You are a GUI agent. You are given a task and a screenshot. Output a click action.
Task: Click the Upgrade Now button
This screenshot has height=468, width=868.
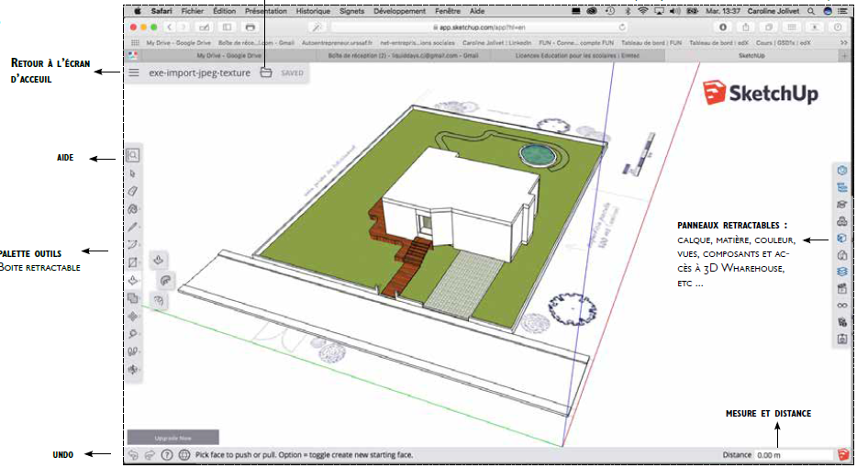click(172, 438)
